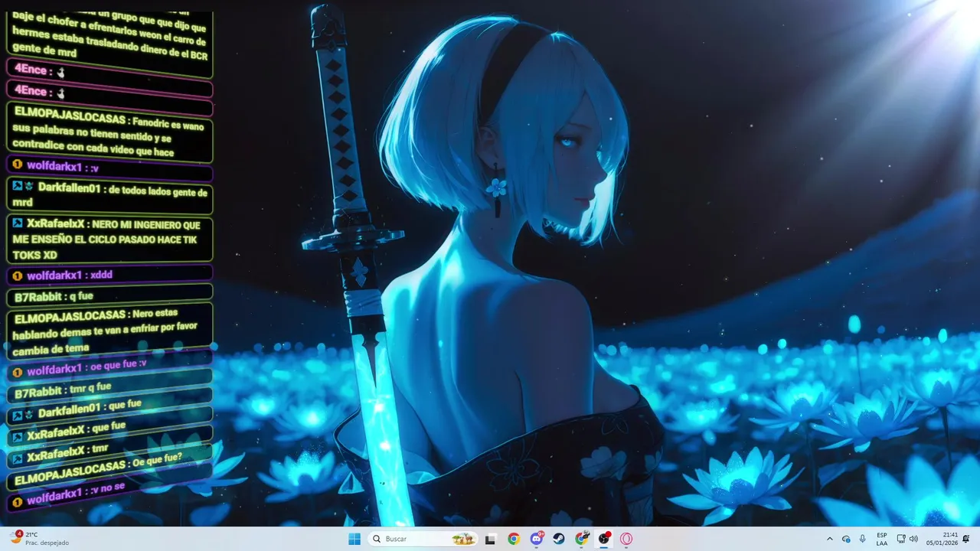Select XxRafaelxX message 'NERO MI INGENIERO'

(x=109, y=239)
